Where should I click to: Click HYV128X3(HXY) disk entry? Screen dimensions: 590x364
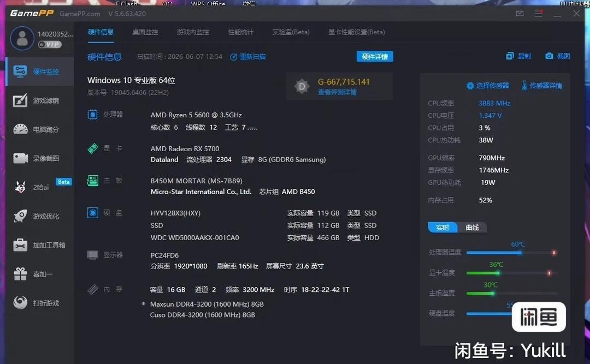pos(175,213)
